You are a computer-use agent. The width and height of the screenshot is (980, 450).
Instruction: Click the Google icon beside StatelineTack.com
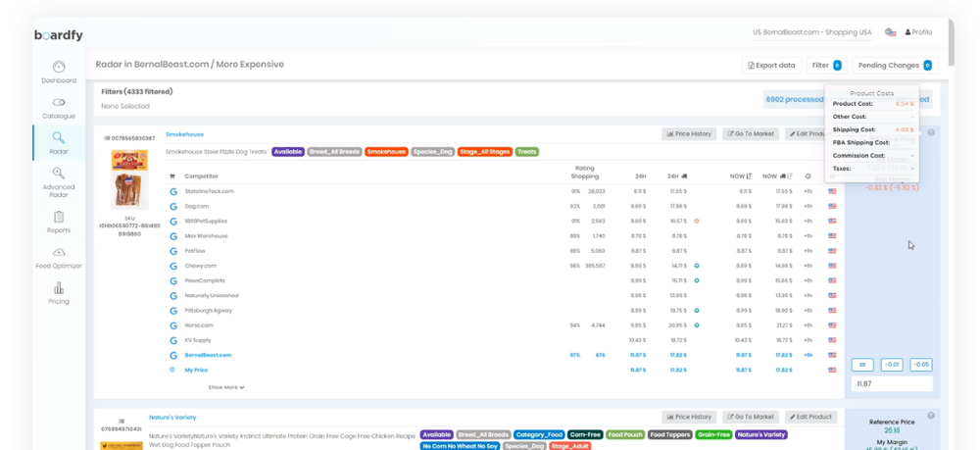pyautogui.click(x=173, y=191)
